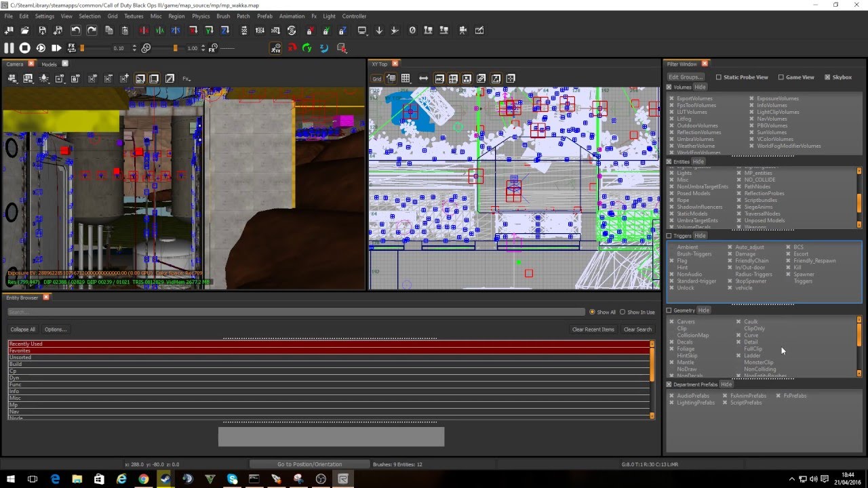
Task: Click the Clear Search button
Action: click(x=637, y=329)
